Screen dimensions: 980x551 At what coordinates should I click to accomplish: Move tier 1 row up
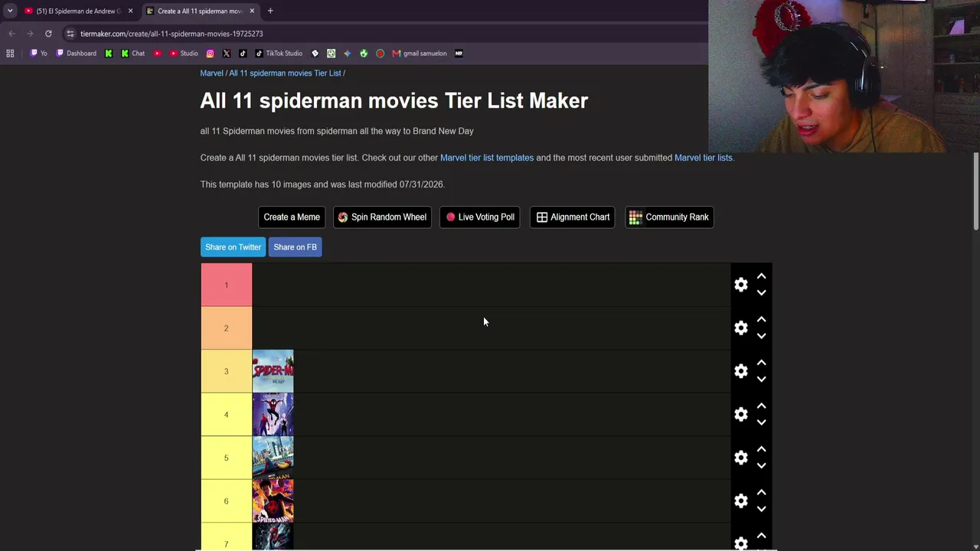click(761, 276)
